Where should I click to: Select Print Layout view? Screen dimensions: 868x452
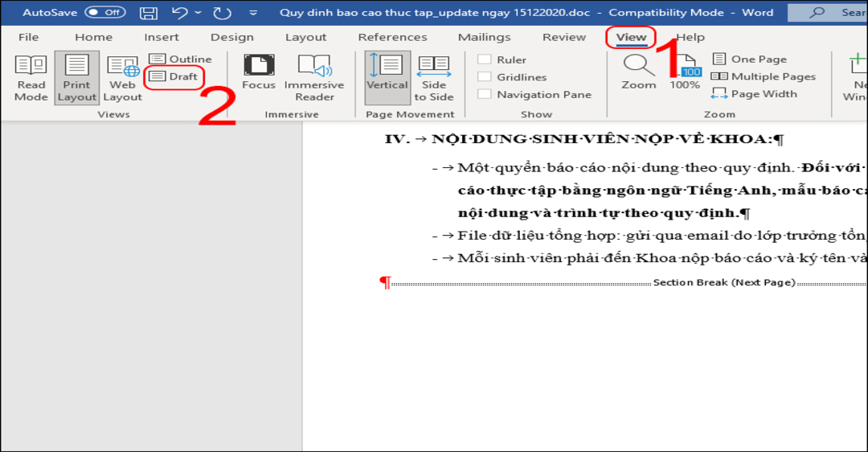[x=77, y=78]
